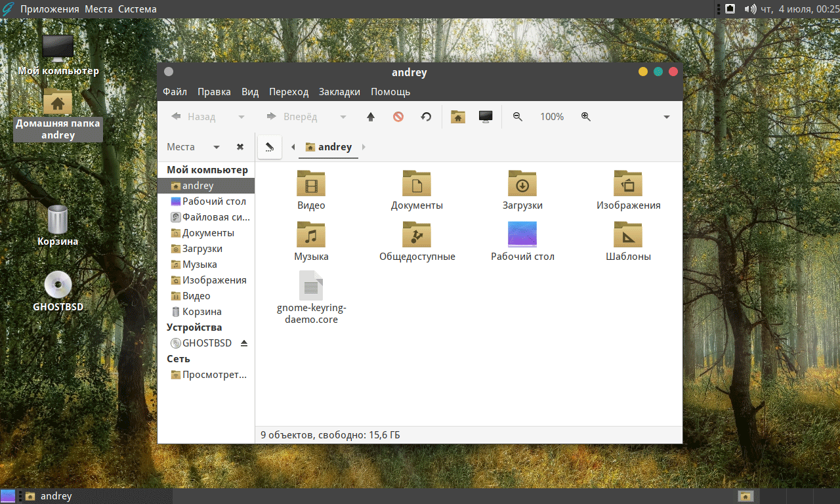Screen dimensions: 840x504
Task: Click the reload icon in toolbar
Action: click(426, 117)
